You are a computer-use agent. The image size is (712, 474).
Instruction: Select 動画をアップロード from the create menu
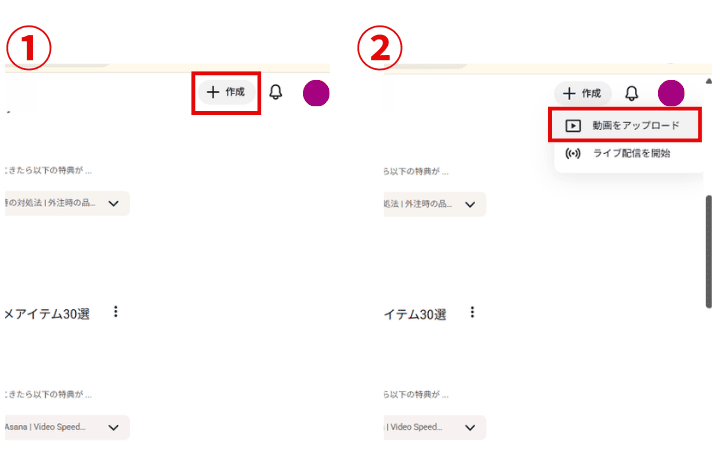635,126
